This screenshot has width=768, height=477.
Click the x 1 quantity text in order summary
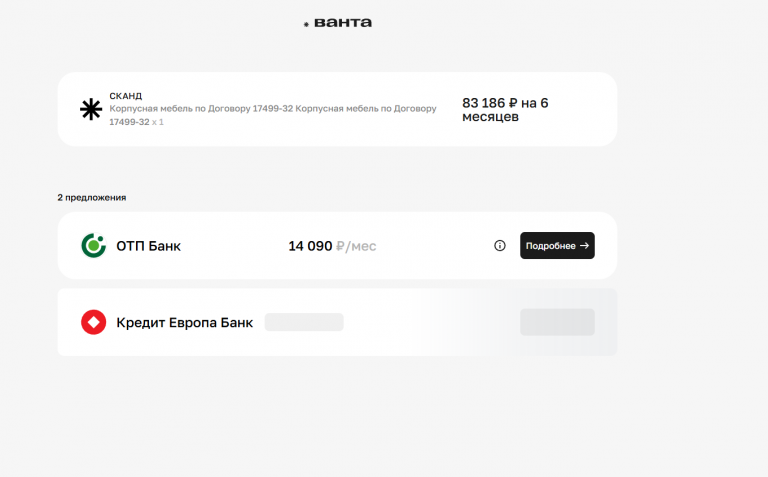pyautogui.click(x=158, y=122)
